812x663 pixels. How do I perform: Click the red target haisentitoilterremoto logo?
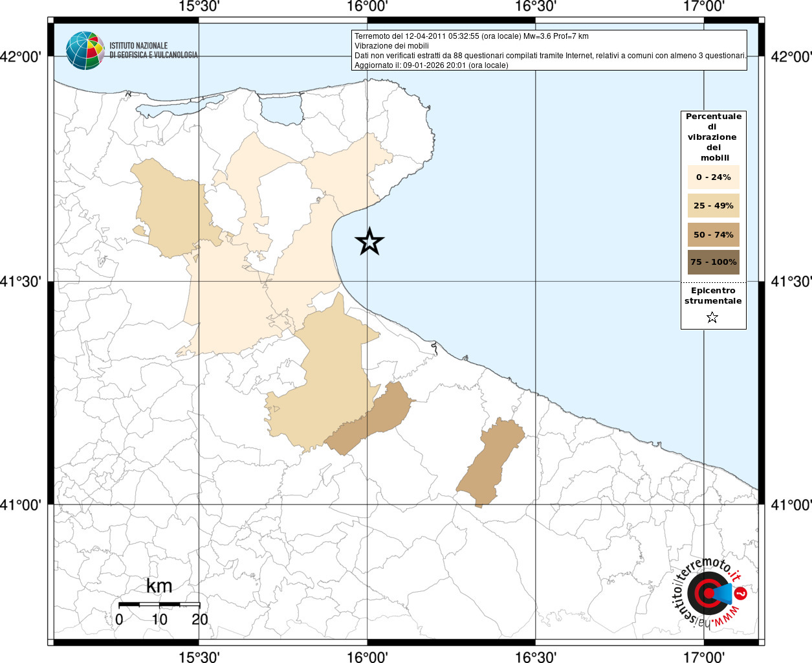coord(707,594)
